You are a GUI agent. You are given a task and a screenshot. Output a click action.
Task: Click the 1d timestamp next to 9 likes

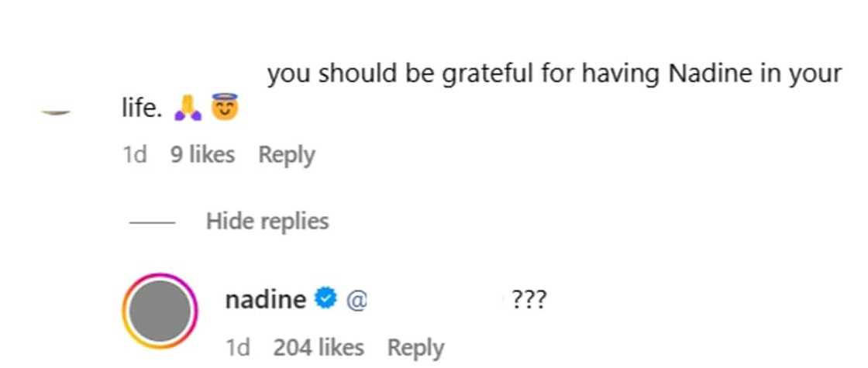point(135,155)
